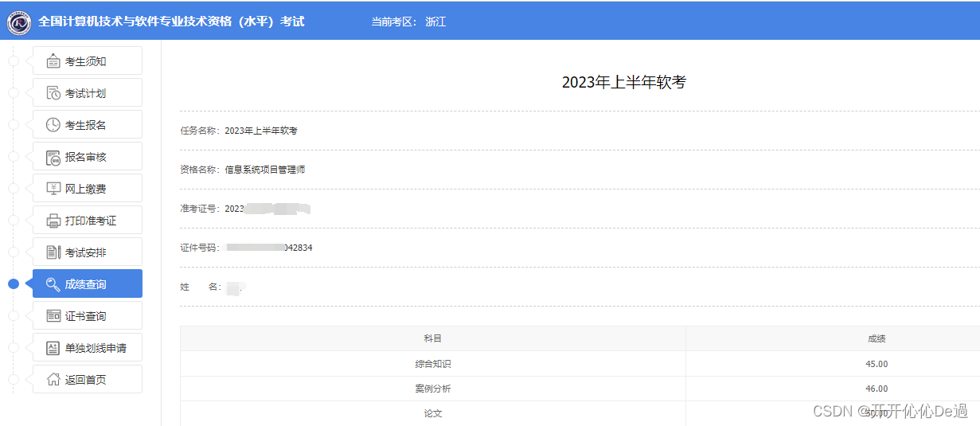Click the calendar-clock icon for 考试计划

tap(53, 93)
